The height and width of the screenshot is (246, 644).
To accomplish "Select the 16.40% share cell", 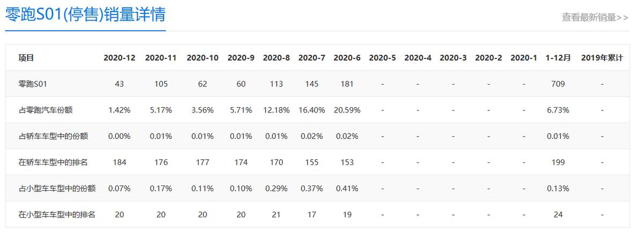I will pyautogui.click(x=311, y=110).
